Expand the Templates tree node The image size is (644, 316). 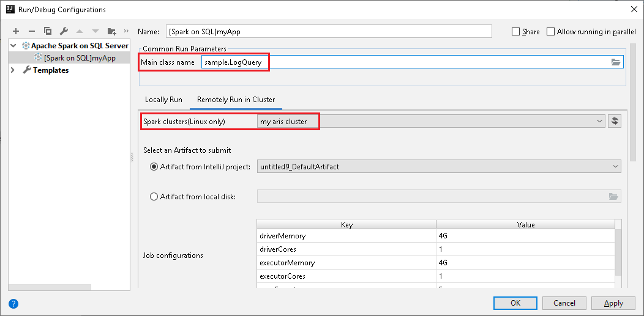click(x=13, y=70)
